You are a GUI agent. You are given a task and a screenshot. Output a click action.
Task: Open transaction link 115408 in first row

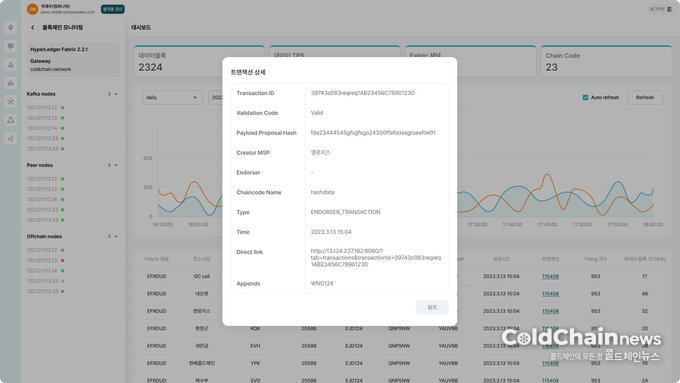pyautogui.click(x=550, y=276)
